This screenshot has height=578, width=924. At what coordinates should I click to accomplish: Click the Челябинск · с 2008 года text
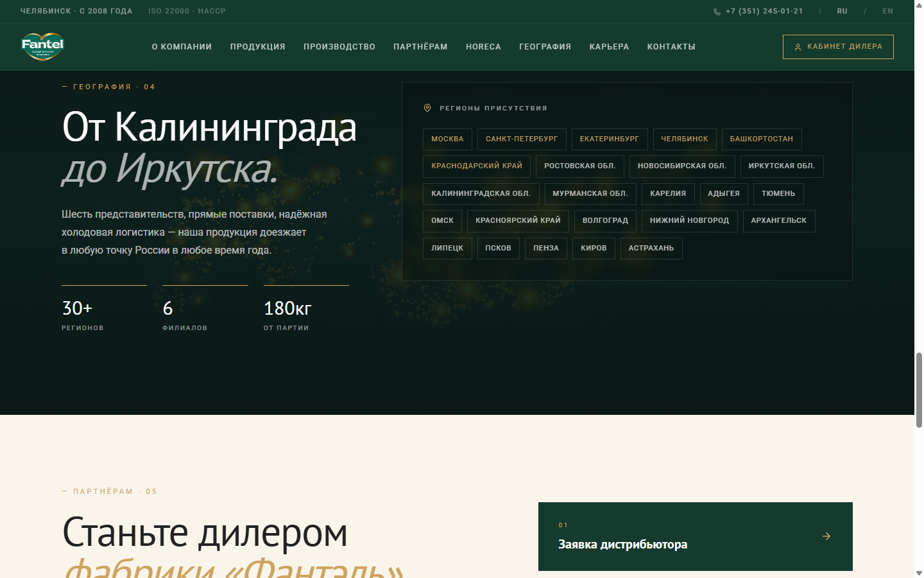click(76, 12)
